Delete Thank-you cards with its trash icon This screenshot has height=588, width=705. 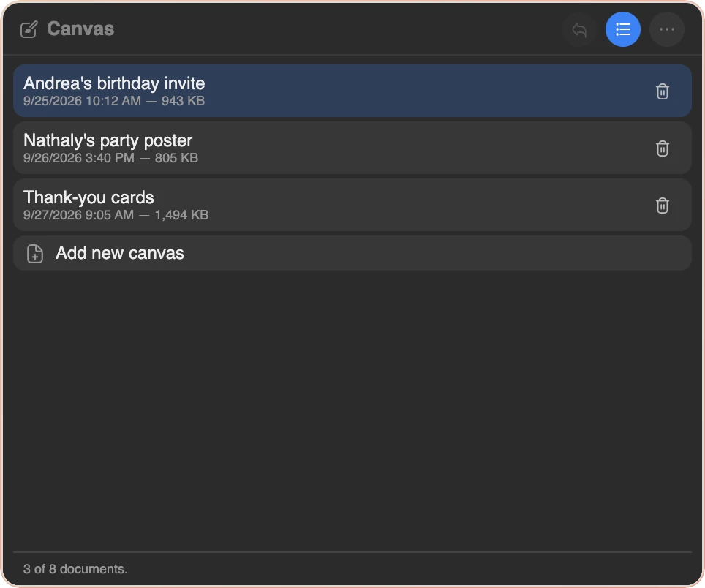tap(663, 206)
